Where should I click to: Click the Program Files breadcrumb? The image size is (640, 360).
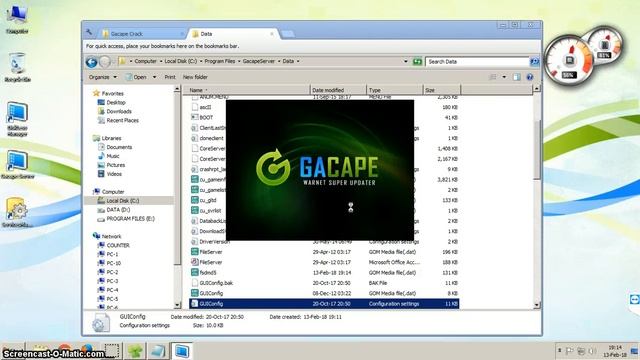[220, 61]
